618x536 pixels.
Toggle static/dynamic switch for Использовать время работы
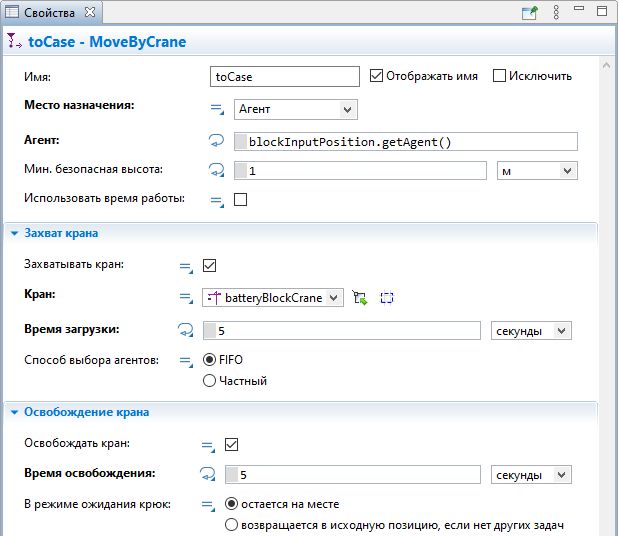pyautogui.click(x=217, y=201)
